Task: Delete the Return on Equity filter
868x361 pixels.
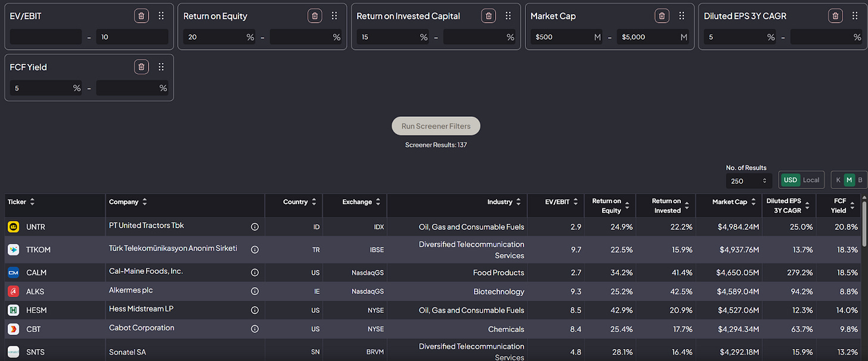Action: click(x=315, y=16)
